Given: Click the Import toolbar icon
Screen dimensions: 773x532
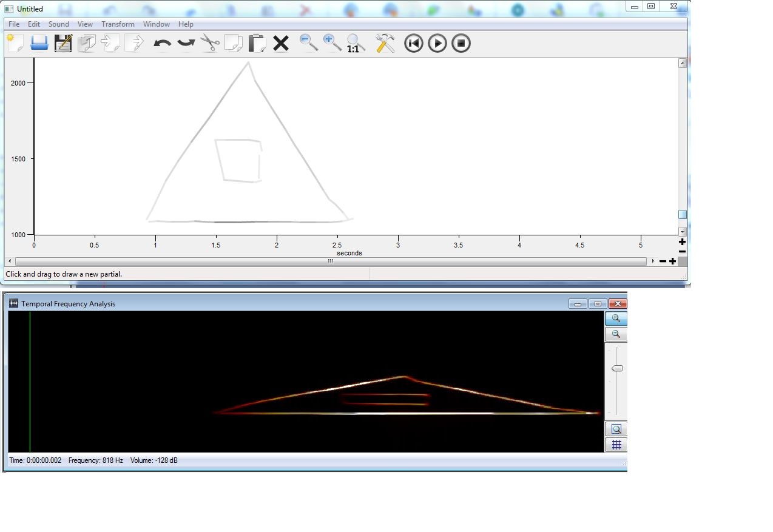Looking at the screenshot, I should coord(110,43).
